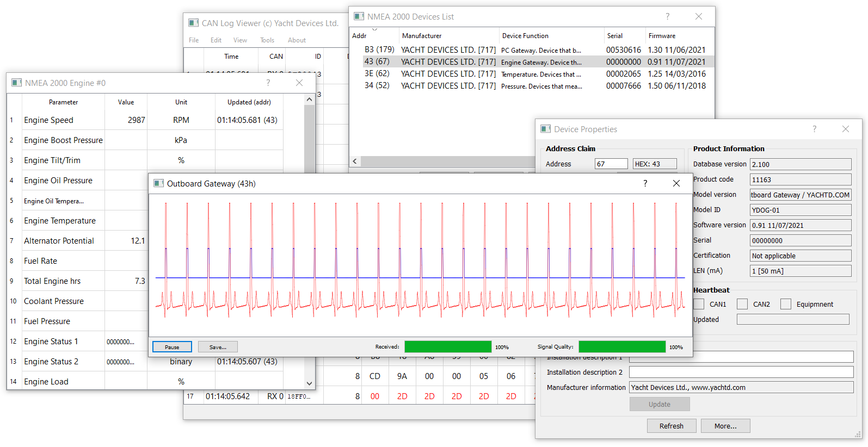Click Refresh in Device Properties

point(672,426)
